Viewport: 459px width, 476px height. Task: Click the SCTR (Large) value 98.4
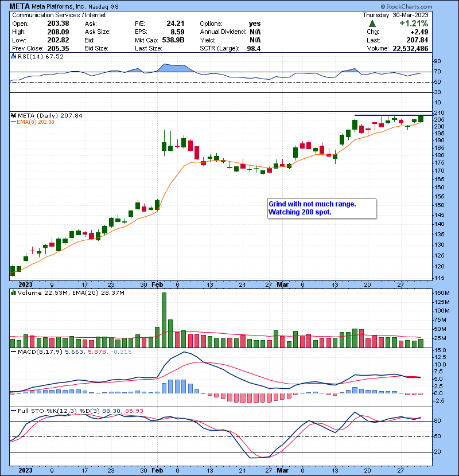point(254,49)
